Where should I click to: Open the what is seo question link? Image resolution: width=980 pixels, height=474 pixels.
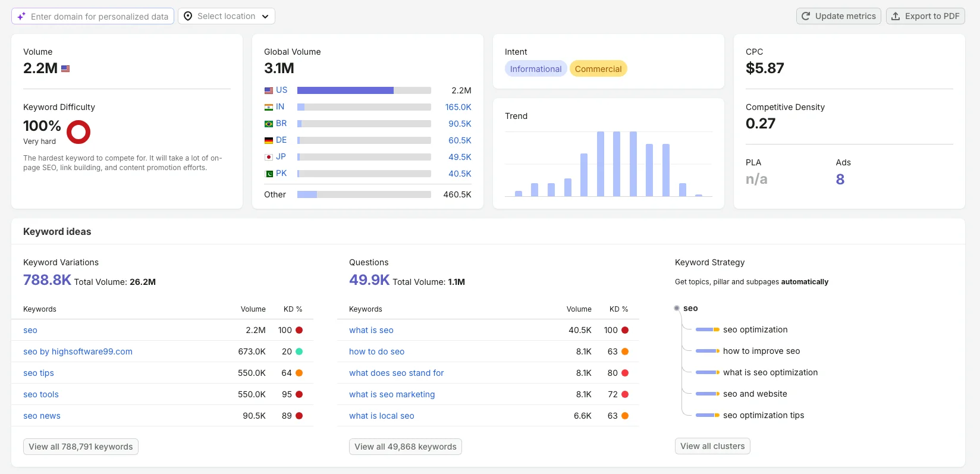click(371, 330)
